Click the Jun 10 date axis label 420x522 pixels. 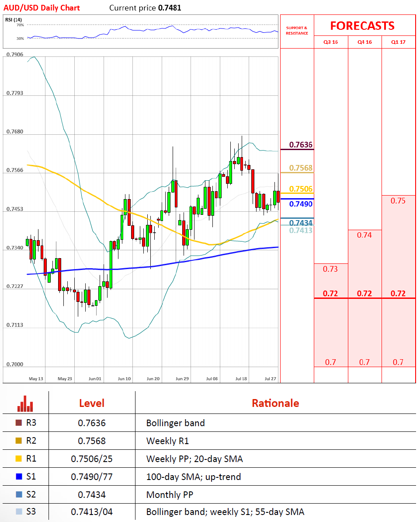(x=125, y=379)
